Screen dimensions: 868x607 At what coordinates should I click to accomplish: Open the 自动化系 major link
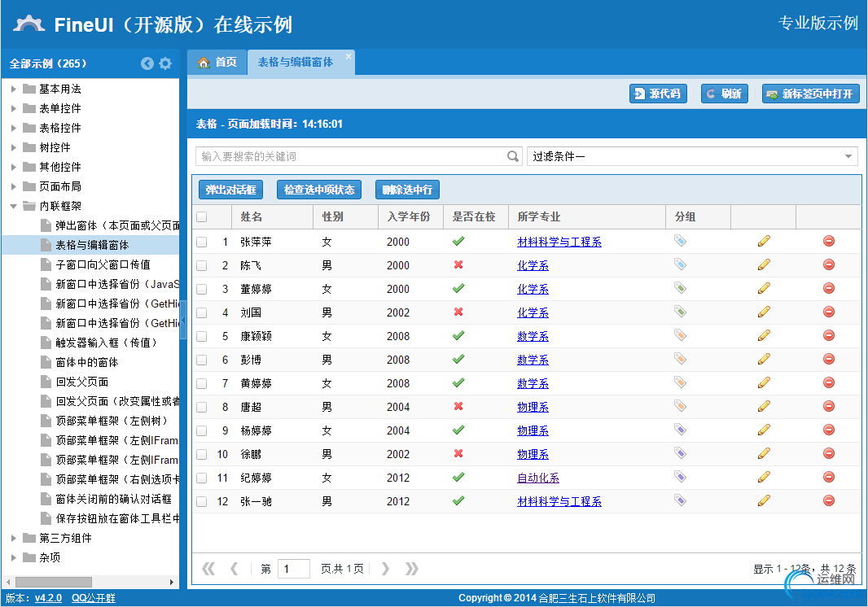537,478
